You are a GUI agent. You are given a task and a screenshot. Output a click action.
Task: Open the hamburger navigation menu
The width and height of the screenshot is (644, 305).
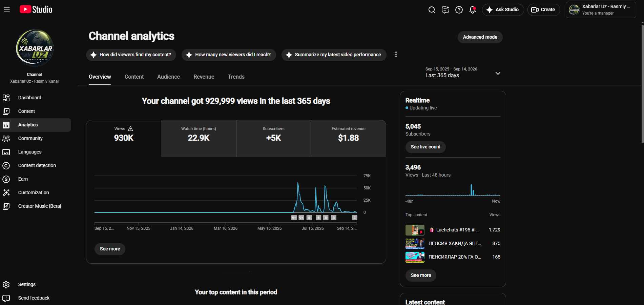tap(7, 10)
